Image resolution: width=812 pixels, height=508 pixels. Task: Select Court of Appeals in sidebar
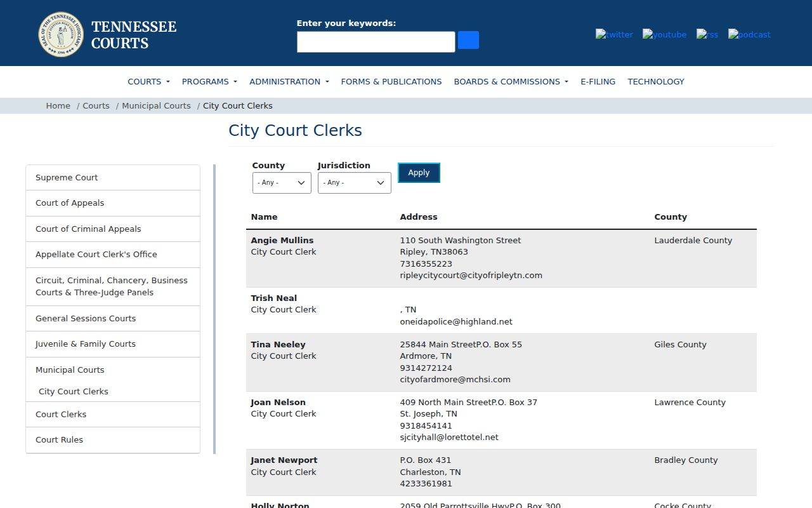click(x=113, y=203)
